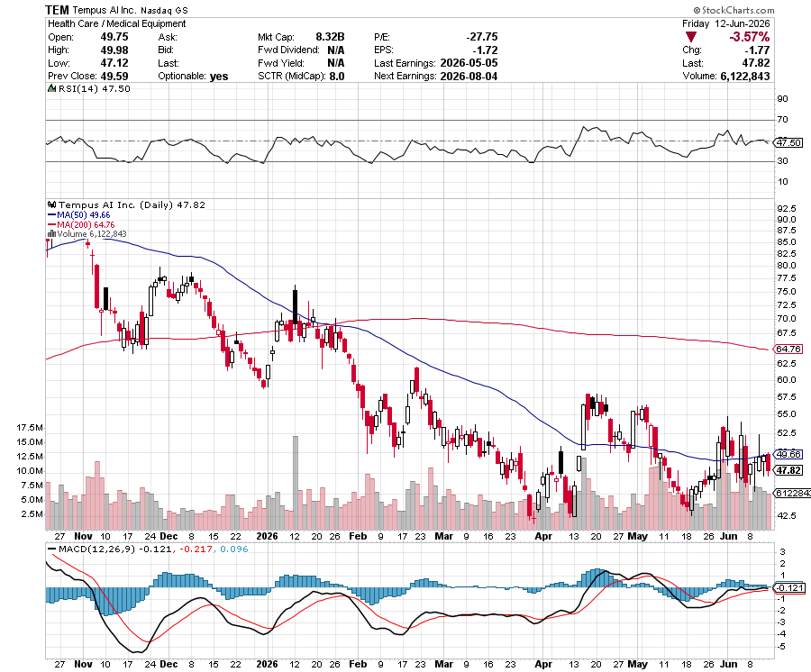Click the red MA(200) legend line
The height and width of the screenshot is (672, 811).
pos(51,224)
